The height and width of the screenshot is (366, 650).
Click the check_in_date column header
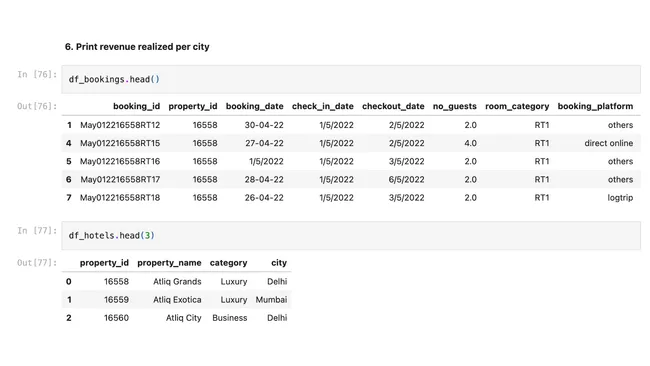point(323,106)
